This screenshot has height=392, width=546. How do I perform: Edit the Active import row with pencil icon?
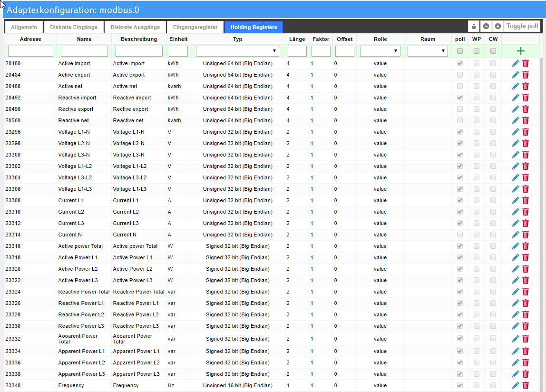pyautogui.click(x=516, y=63)
